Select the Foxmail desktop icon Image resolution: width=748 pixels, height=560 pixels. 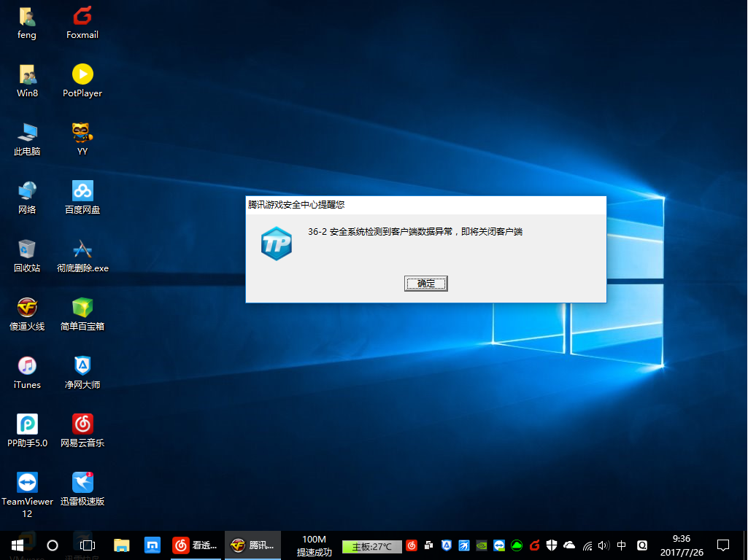pos(82,23)
